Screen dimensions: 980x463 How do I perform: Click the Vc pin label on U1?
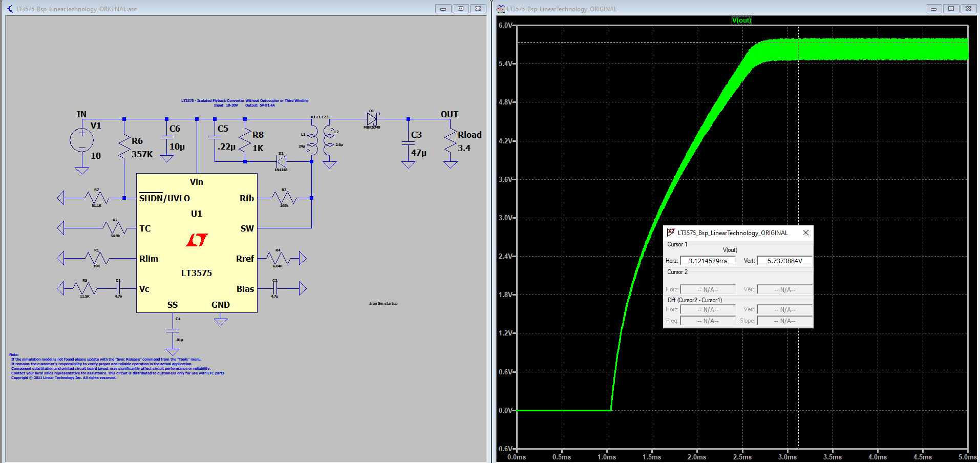pos(144,289)
